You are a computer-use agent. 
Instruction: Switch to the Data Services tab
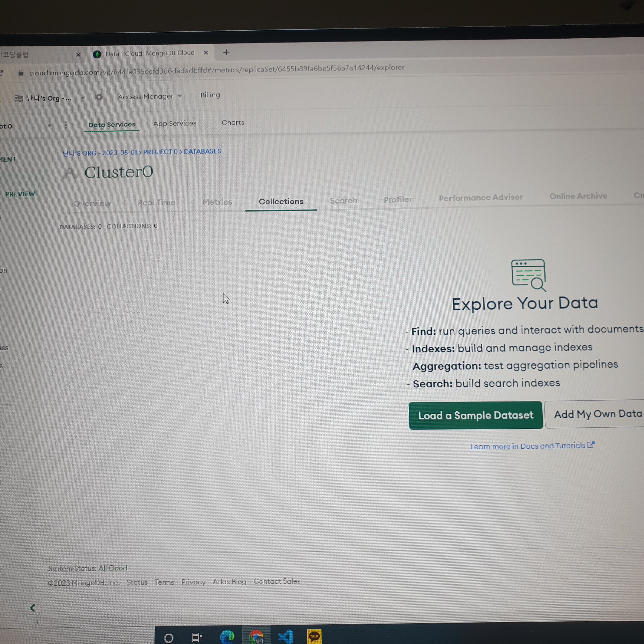pos(112,125)
